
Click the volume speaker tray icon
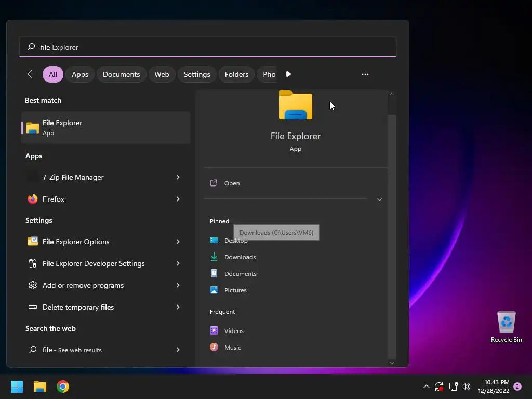pyautogui.click(x=466, y=387)
